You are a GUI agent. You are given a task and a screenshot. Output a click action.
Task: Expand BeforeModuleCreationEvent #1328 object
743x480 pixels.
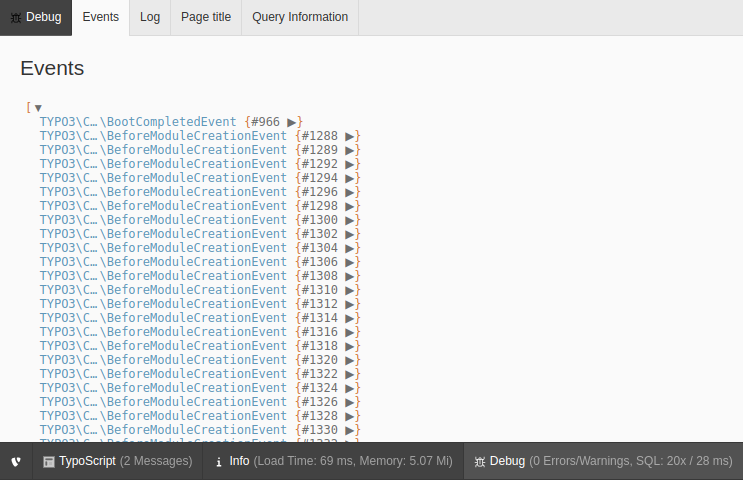[x=350, y=416]
